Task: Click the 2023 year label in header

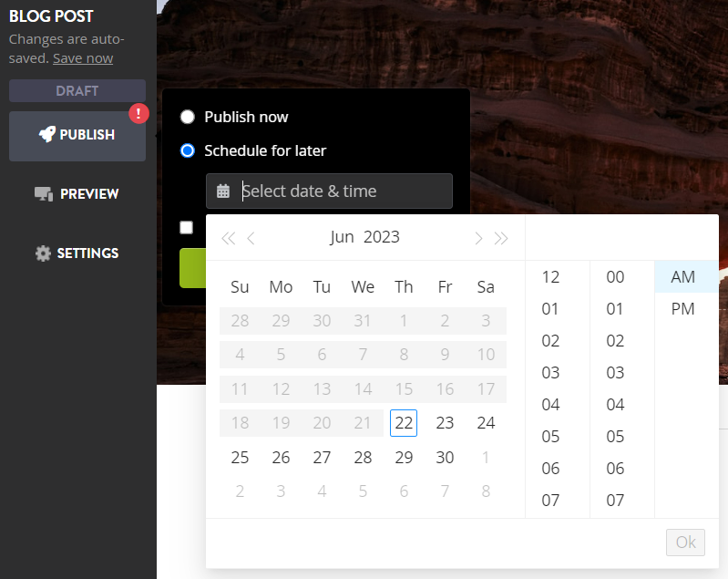Action: pyautogui.click(x=381, y=237)
